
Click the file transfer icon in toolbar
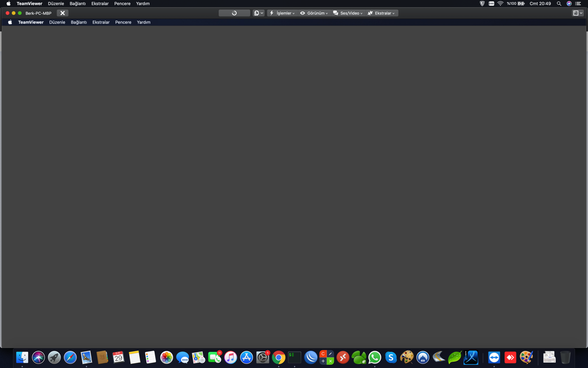pos(258,13)
